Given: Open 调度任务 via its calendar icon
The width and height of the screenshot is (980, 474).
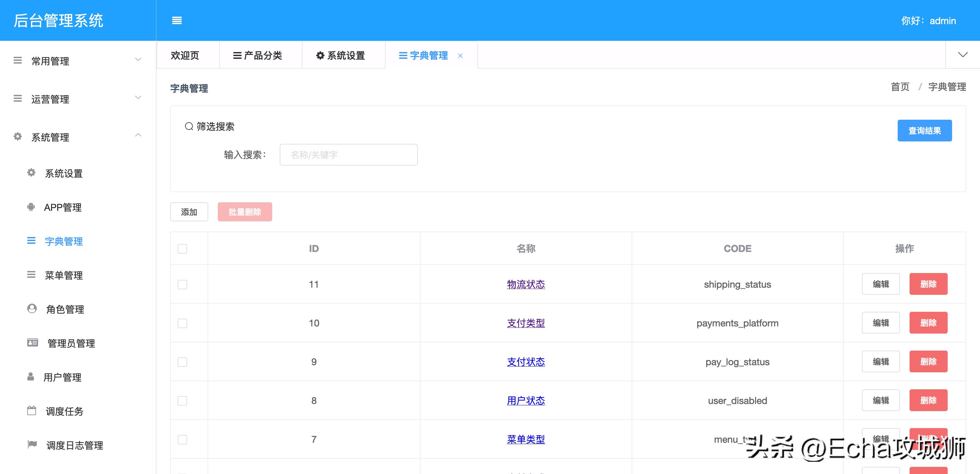Looking at the screenshot, I should pyautogui.click(x=32, y=411).
